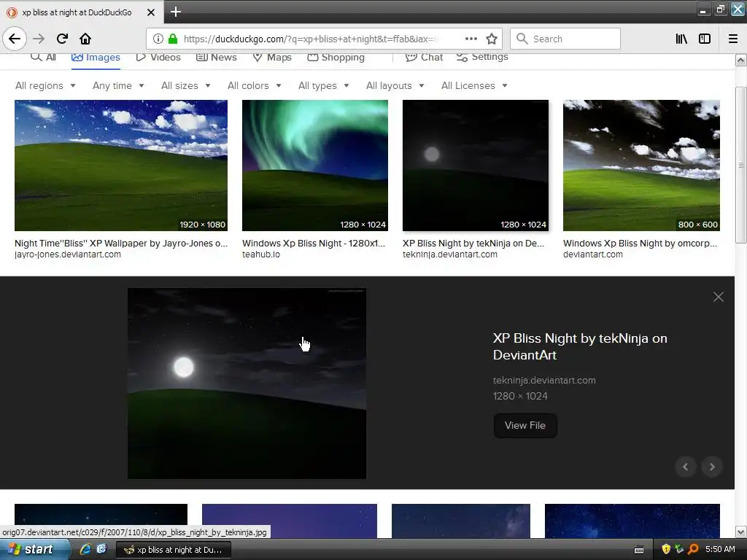The width and height of the screenshot is (747, 560).
Task: Reload the current page
Action: coord(62,39)
